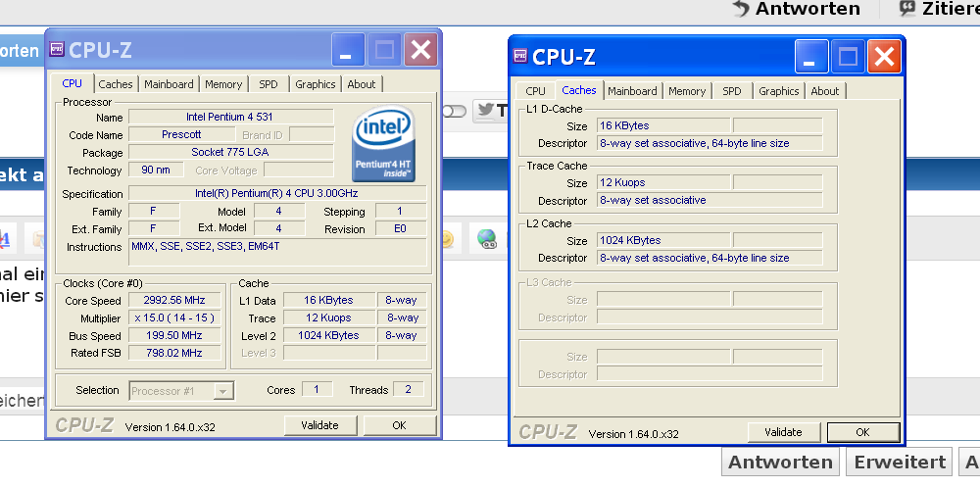Select Caches tab in right CPU-Z window
The height and width of the screenshot is (488, 980).
coord(579,90)
